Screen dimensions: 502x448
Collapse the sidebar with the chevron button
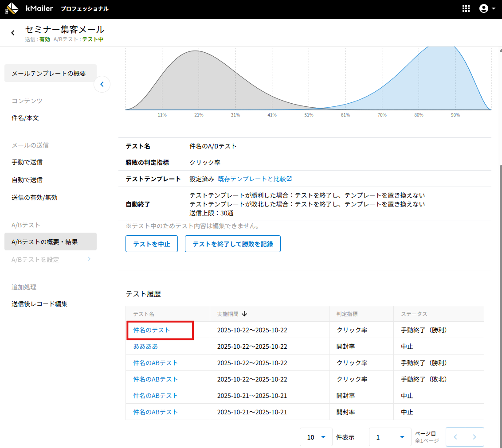(x=102, y=84)
